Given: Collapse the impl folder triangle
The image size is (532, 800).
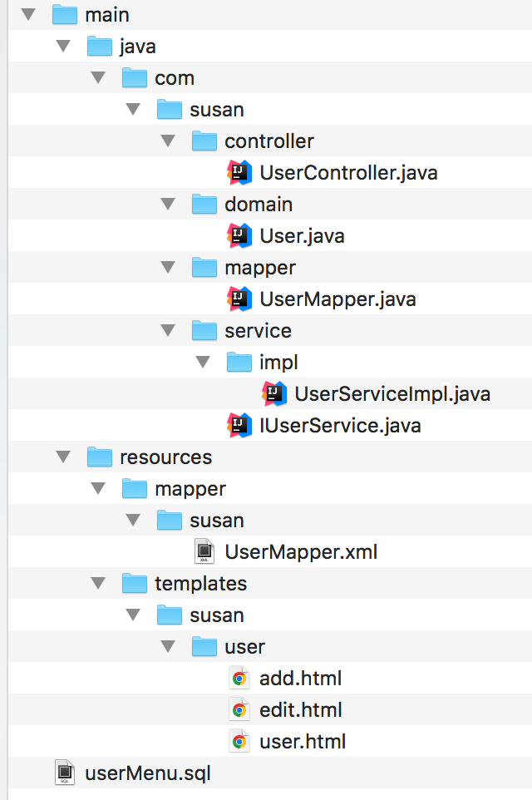Looking at the screenshot, I should pyautogui.click(x=203, y=363).
